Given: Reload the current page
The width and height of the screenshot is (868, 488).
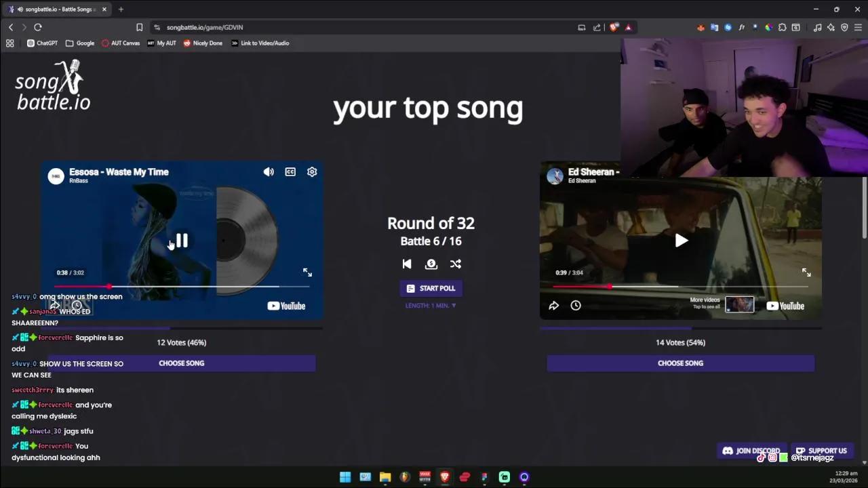Looking at the screenshot, I should (x=38, y=27).
